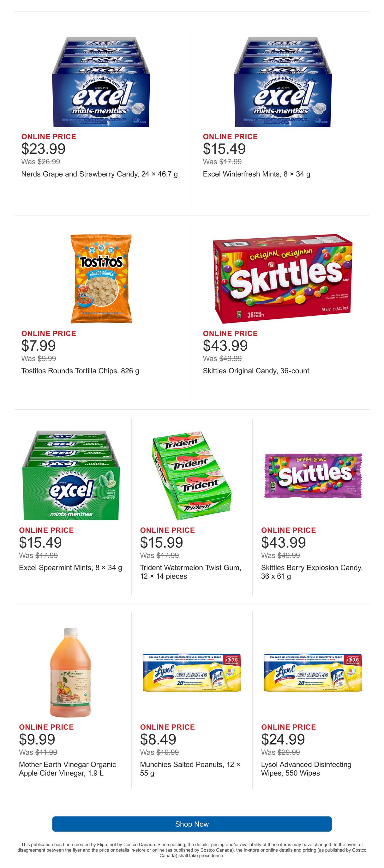Open Skittles Original Candy, 36-count title
384x868 pixels.
pos(256,371)
